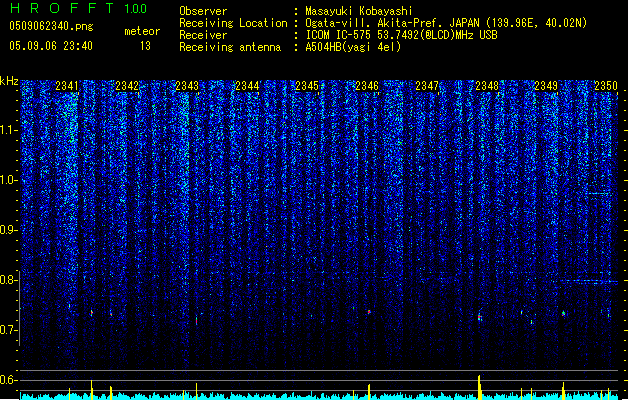Image resolution: width=629 pixels, height=400 pixels.
Task: Click the 2343 time marker
Action: click(x=187, y=86)
